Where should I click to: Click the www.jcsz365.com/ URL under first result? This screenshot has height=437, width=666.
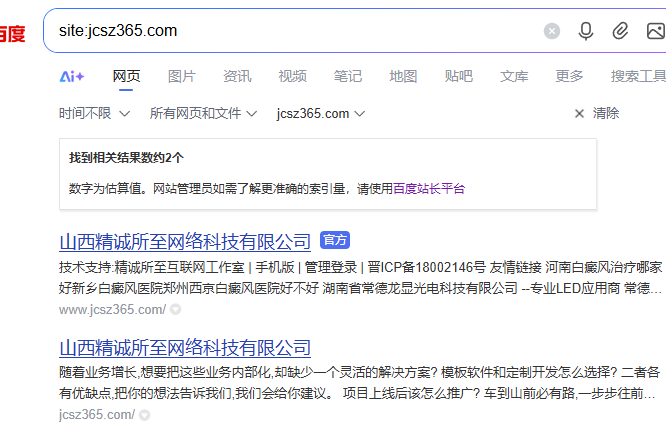coord(112,310)
